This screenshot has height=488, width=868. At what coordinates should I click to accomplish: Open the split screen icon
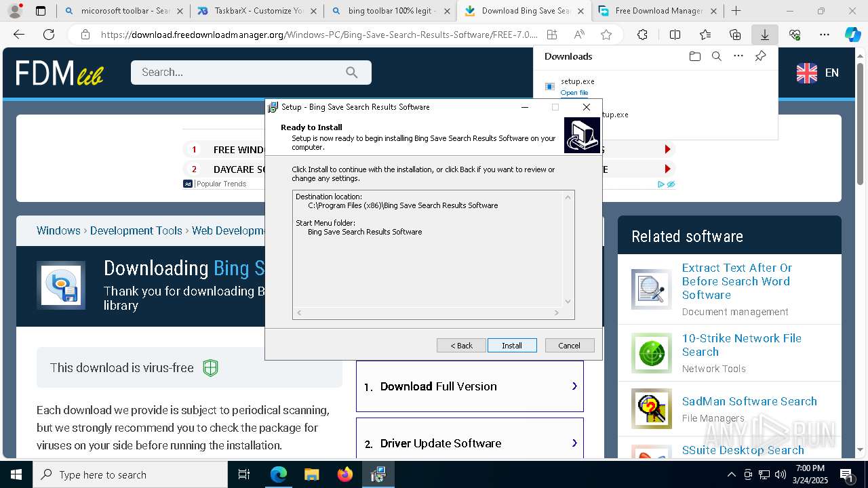(x=675, y=35)
